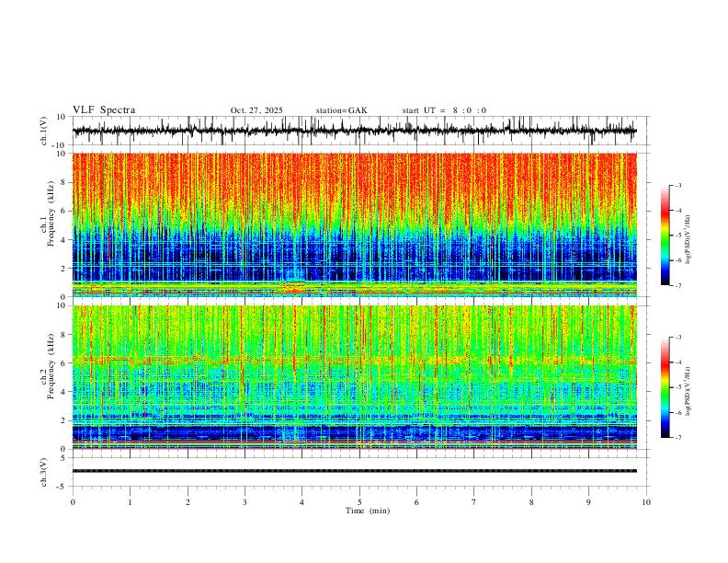Click the "-4" tick on lower colorbar
728x563 pixels.
678,362
